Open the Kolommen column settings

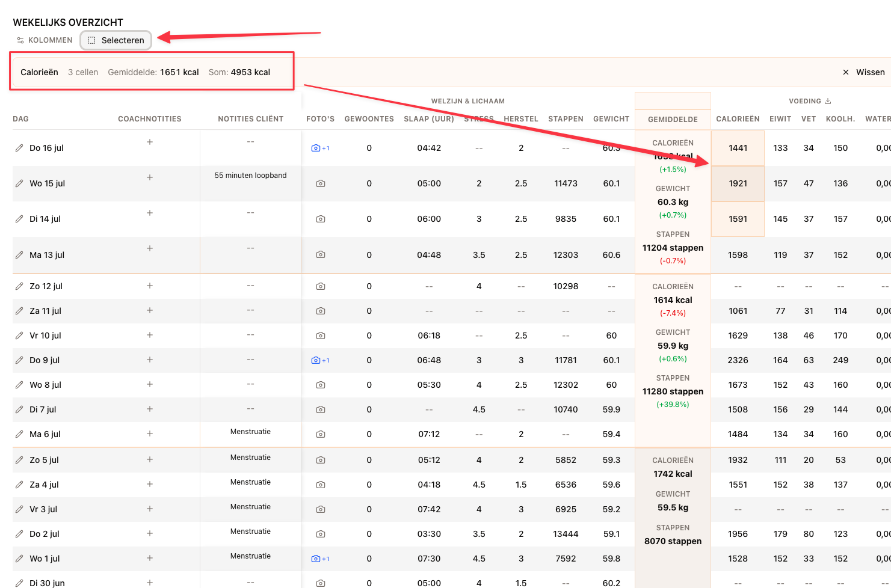click(x=45, y=40)
